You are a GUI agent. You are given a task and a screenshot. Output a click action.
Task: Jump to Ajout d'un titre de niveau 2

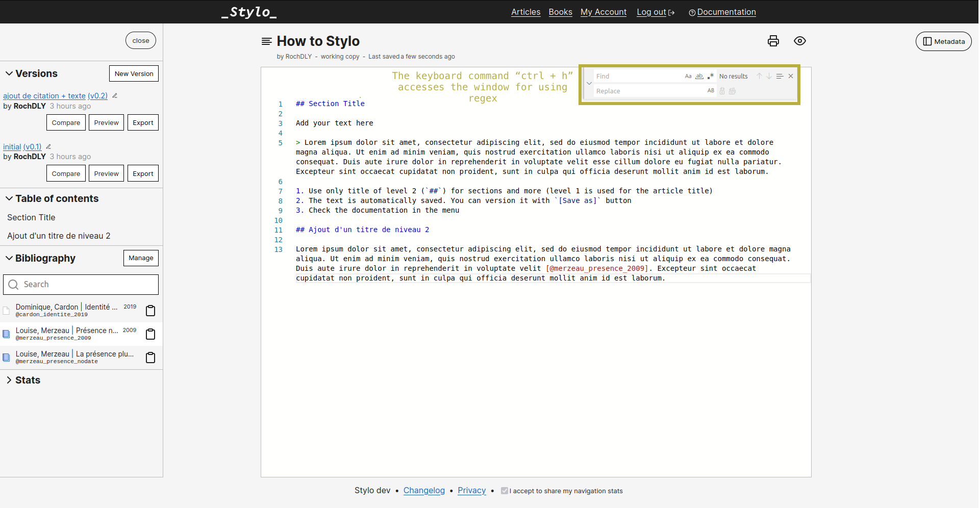pyautogui.click(x=59, y=236)
